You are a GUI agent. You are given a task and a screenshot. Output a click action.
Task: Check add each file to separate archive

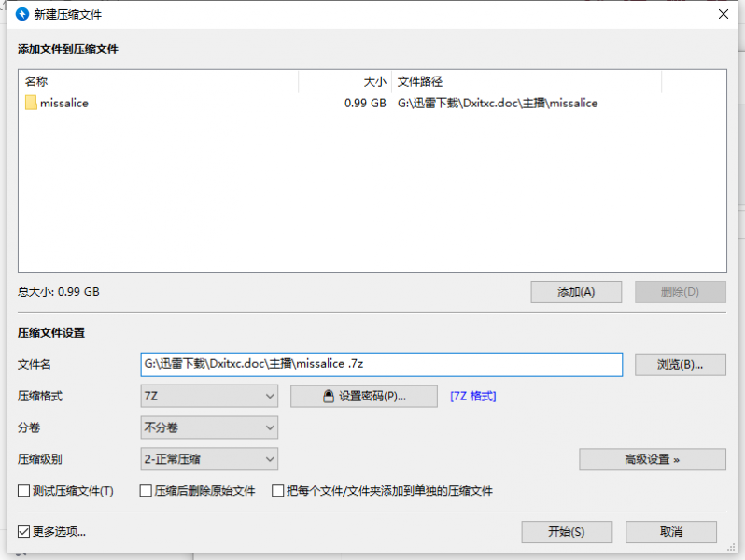tap(278, 491)
